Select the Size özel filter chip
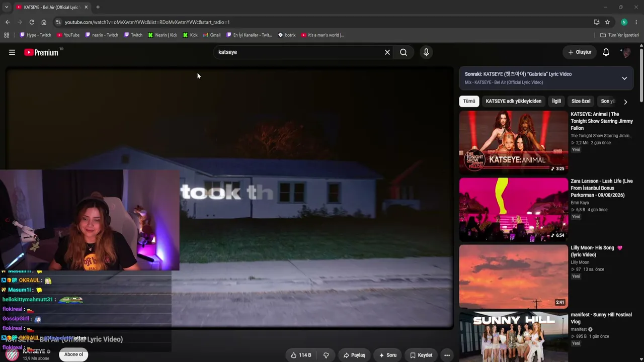This screenshot has height=362, width=644. pyautogui.click(x=581, y=101)
